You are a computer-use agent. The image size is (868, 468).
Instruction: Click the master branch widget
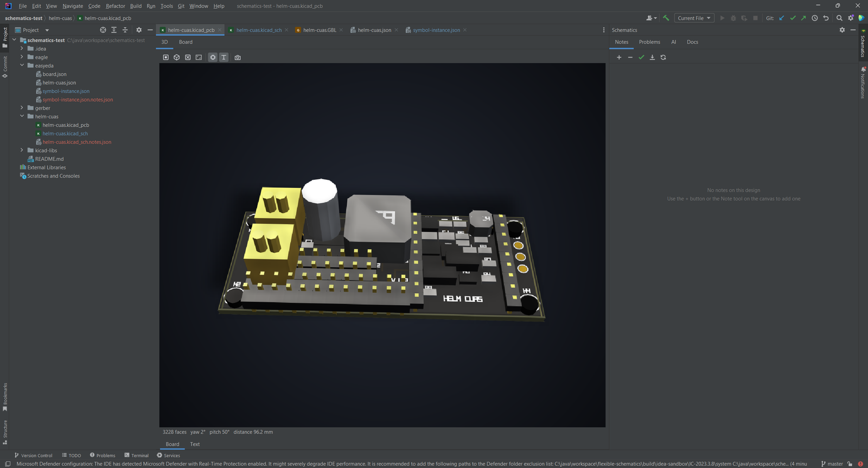(x=832, y=464)
